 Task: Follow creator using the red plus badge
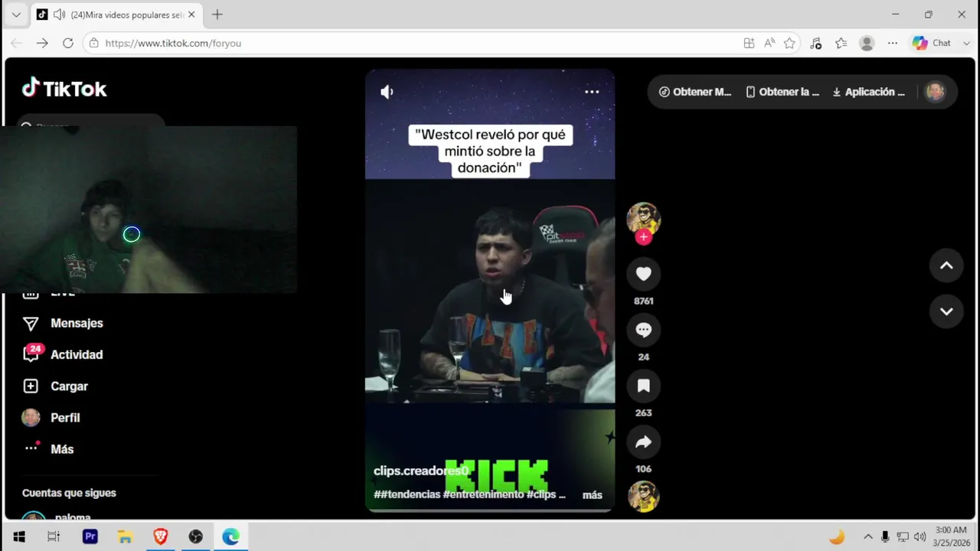tap(643, 237)
